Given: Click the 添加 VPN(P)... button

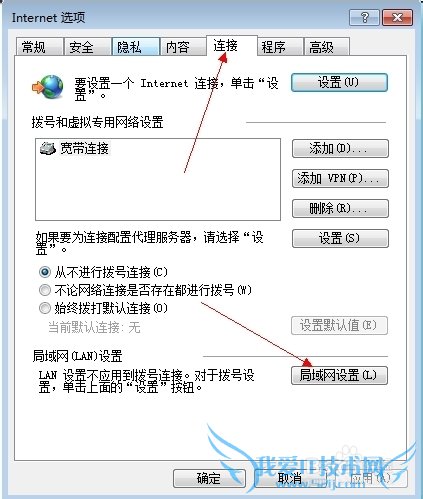Looking at the screenshot, I should pos(340,178).
